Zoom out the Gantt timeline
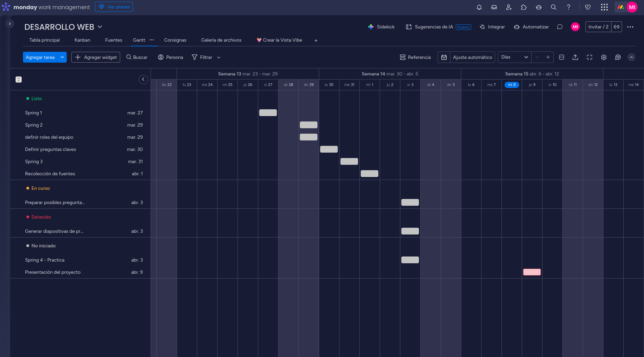The image size is (644, 357). coord(537,57)
